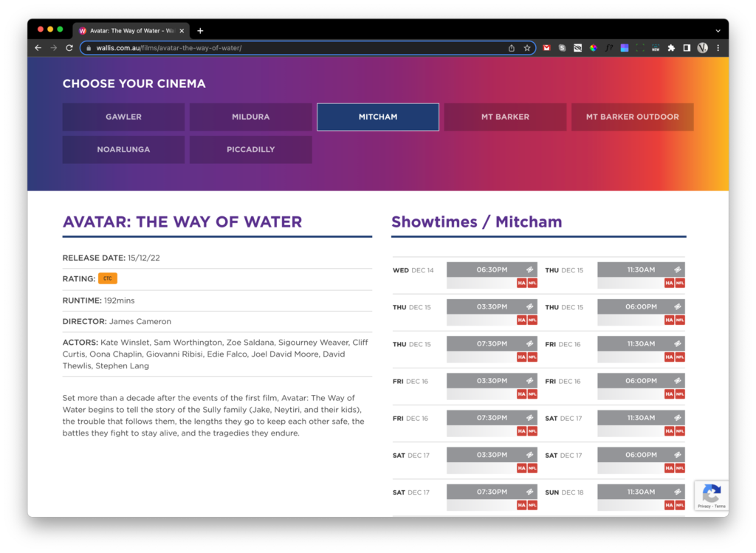The image size is (756, 553).
Task: Click the ticket icon for Sat Dec 17 11:30AM
Action: (678, 418)
